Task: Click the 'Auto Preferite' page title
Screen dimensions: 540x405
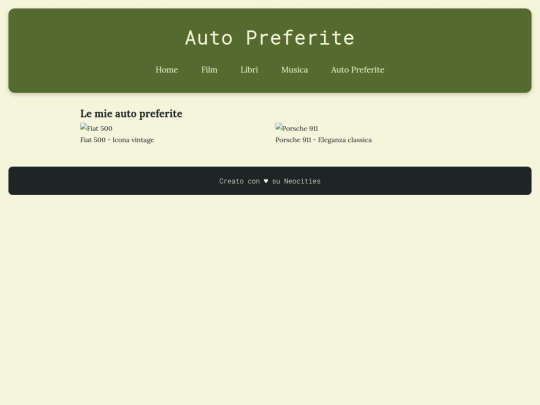Action: 270,38
